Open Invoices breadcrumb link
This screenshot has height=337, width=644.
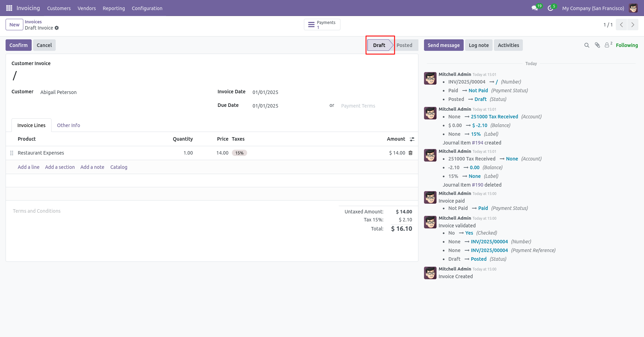point(33,22)
